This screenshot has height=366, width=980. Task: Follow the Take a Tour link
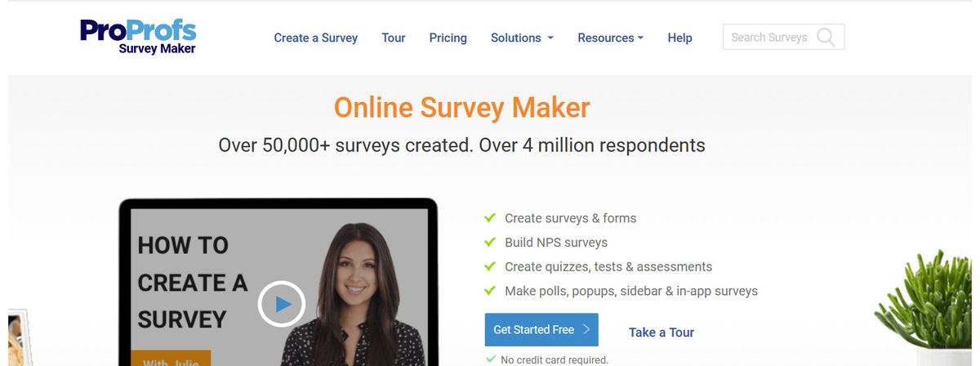tap(661, 333)
